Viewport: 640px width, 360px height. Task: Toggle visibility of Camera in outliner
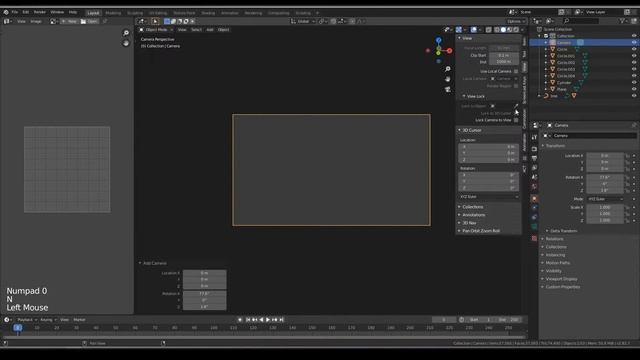(x=634, y=42)
